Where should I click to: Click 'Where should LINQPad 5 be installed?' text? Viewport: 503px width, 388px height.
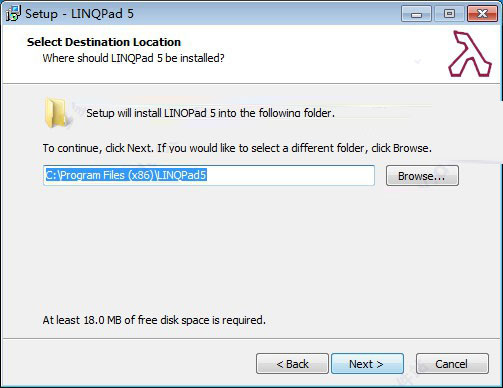(133, 58)
